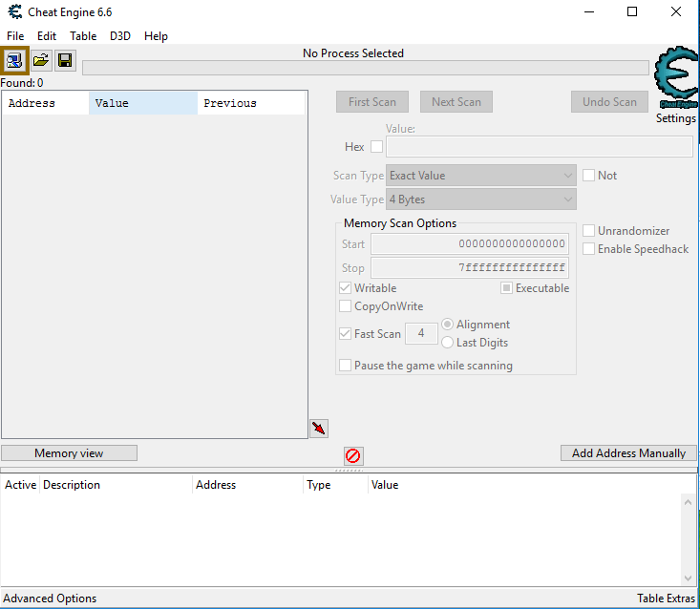Image resolution: width=700 pixels, height=609 pixels.
Task: Toggle the CopyOnWrite checkbox
Action: pos(345,306)
